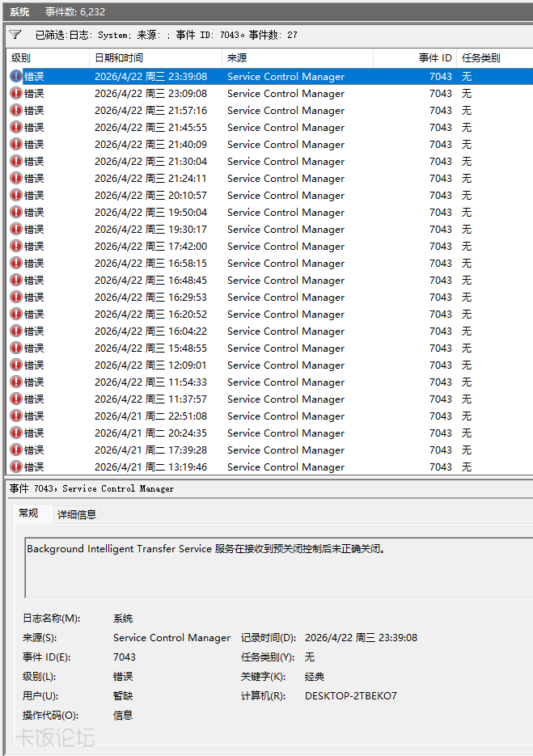Select the event dated 2026/4/22 16:58:15

coord(269,264)
